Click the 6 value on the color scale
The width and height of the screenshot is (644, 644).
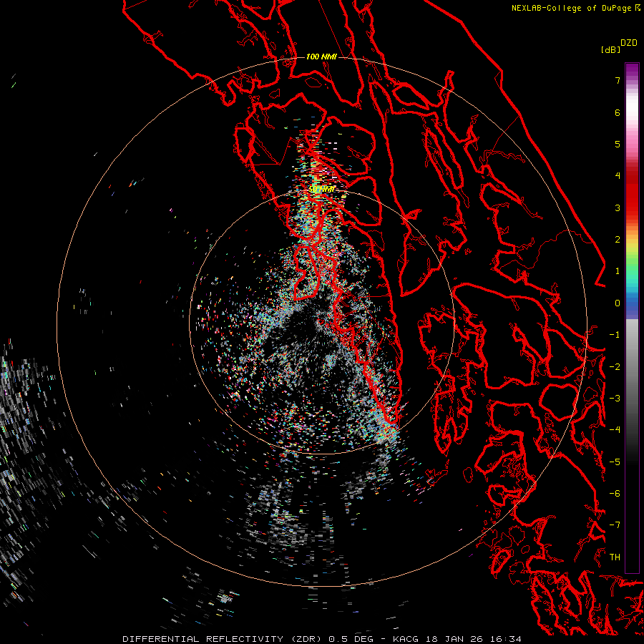click(x=618, y=112)
